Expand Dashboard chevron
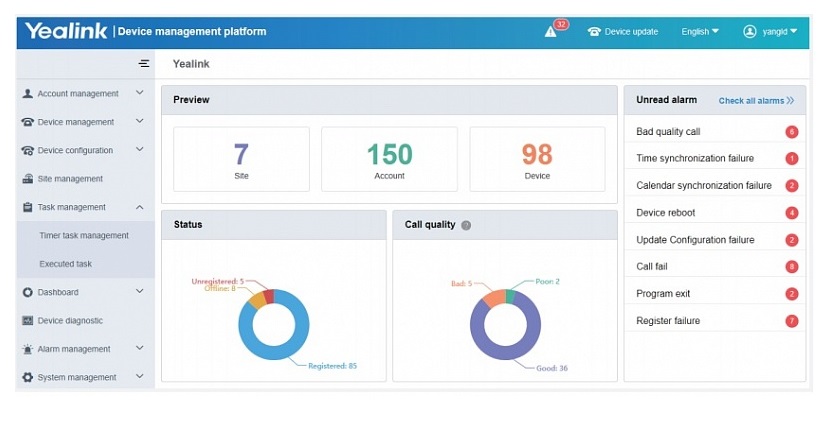 tap(139, 291)
